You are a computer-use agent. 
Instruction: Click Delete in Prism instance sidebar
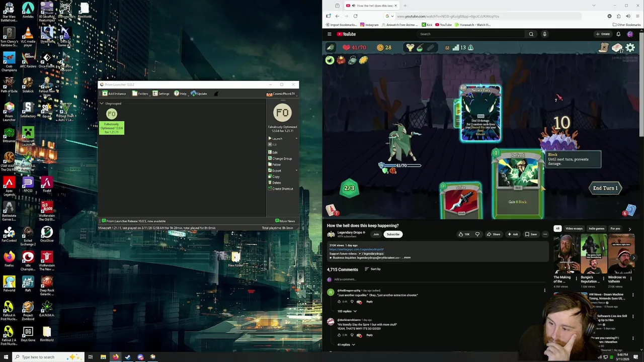pyautogui.click(x=274, y=183)
